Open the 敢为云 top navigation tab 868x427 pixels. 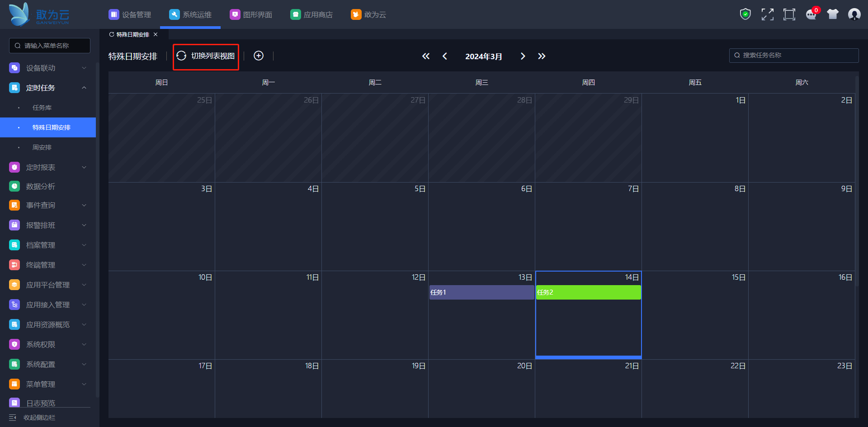368,14
